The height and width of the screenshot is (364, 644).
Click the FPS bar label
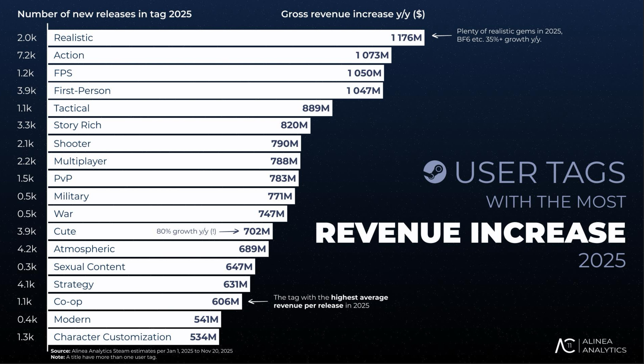63,73
